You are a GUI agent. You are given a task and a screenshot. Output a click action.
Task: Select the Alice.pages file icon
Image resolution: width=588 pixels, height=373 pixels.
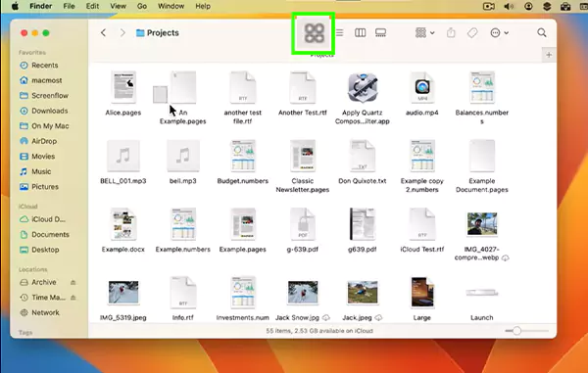123,87
